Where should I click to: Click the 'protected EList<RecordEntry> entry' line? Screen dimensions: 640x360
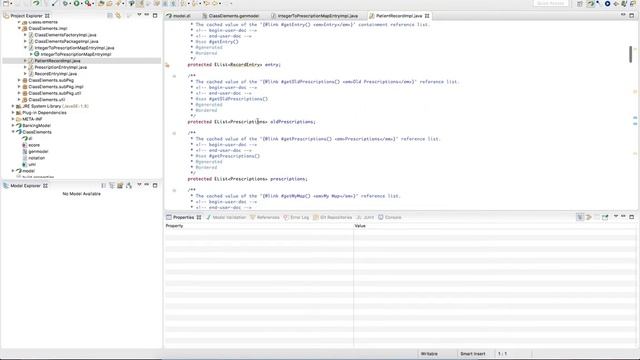[x=234, y=65]
